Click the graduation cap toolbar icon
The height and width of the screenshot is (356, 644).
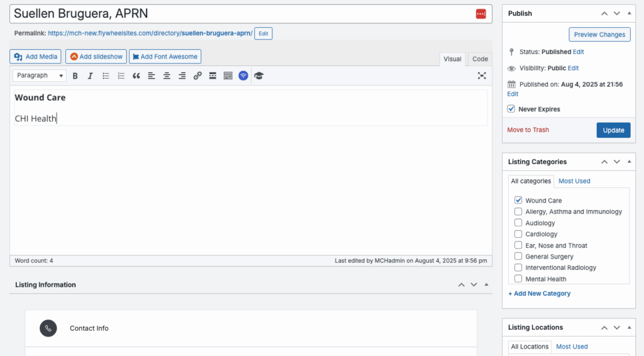[x=258, y=75]
